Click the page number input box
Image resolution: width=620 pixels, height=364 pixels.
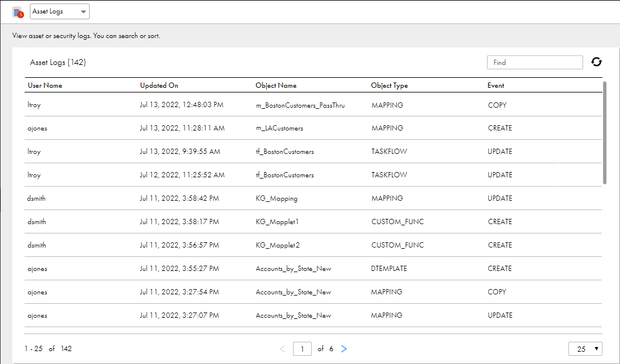[x=302, y=349]
